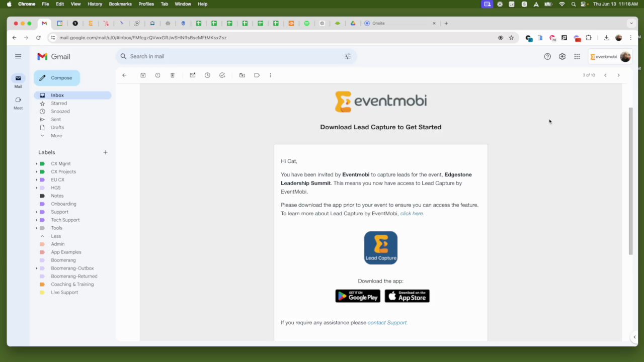Expand the CX Mgmt label

pos(37,164)
